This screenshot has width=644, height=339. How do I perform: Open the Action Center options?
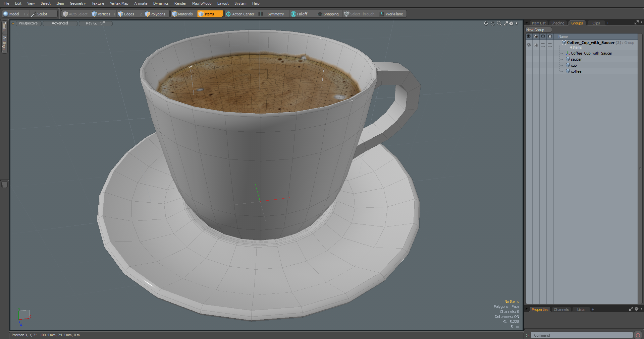click(240, 14)
